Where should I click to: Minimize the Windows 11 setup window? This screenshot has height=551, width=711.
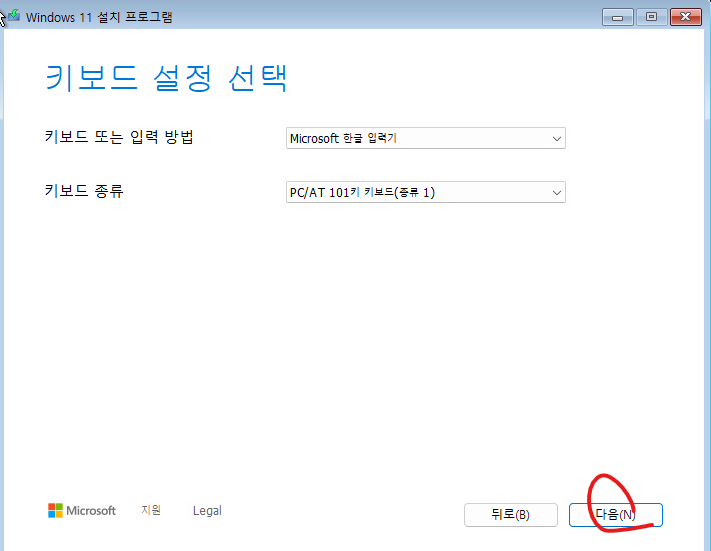[618, 17]
